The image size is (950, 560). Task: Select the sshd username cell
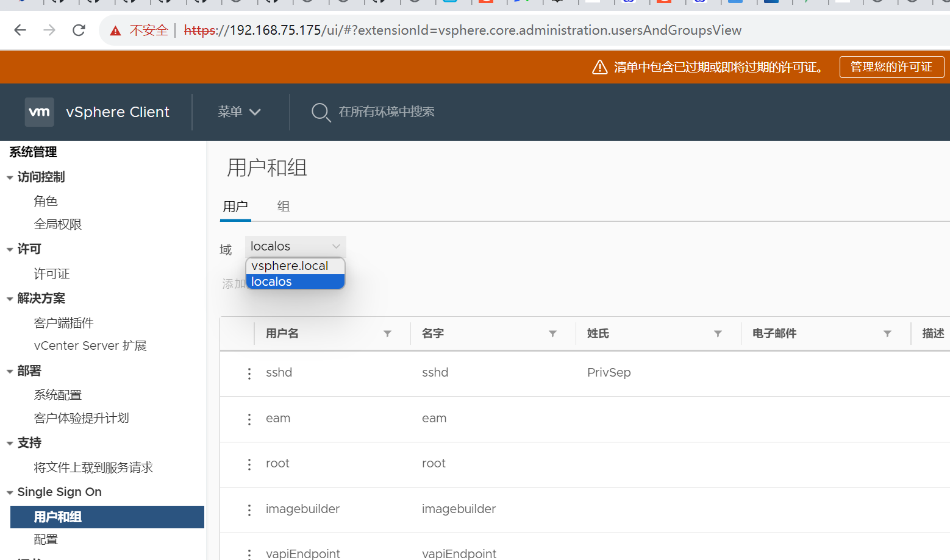279,372
